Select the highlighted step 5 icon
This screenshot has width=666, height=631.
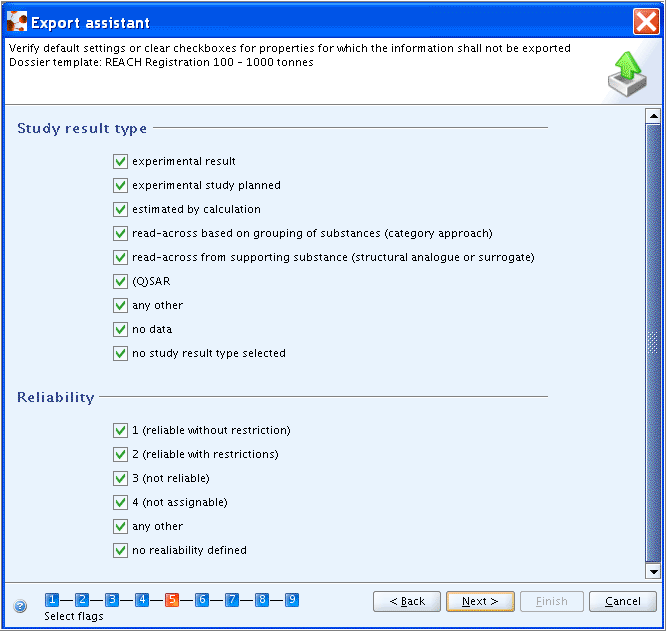click(172, 600)
